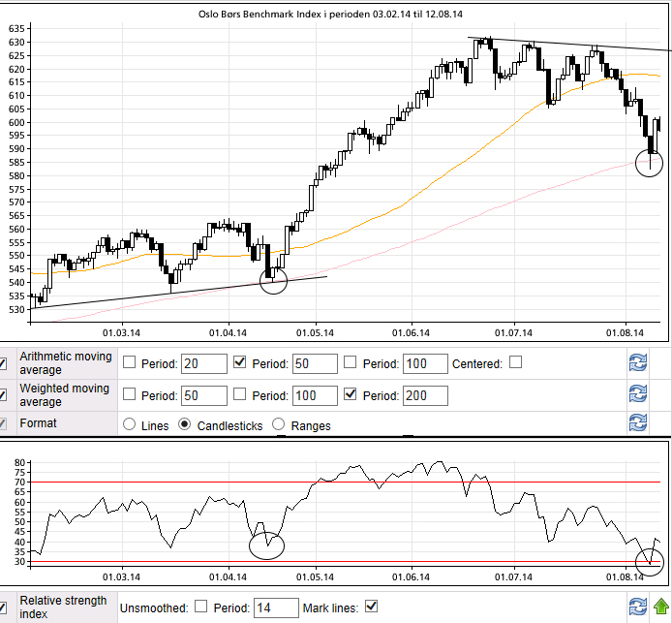Uncheck weighted moving average period 200
Viewport: 672px width, 623px height.
click(351, 395)
